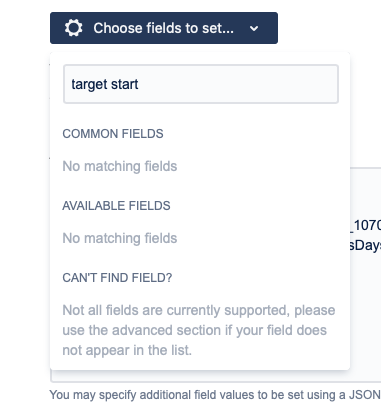Collapse the dropdown via the chevron arrow
Screen dimensions: 381x404
click(254, 29)
